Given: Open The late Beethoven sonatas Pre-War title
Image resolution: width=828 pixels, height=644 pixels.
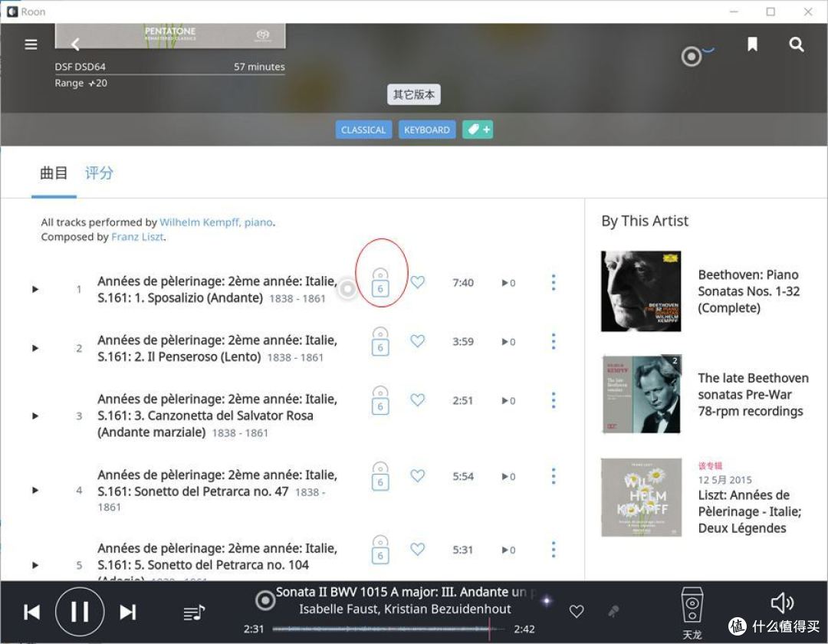Looking at the screenshot, I should click(x=753, y=394).
